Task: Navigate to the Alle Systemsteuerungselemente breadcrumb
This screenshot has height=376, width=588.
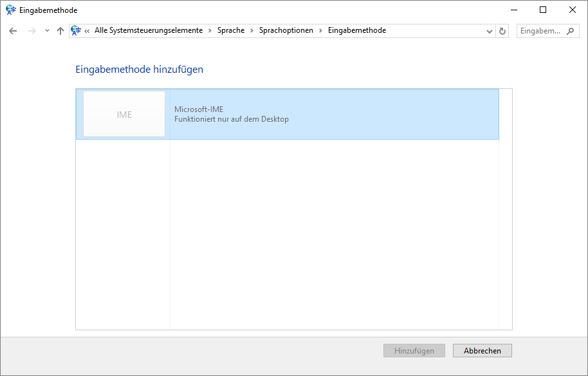Action: [148, 31]
